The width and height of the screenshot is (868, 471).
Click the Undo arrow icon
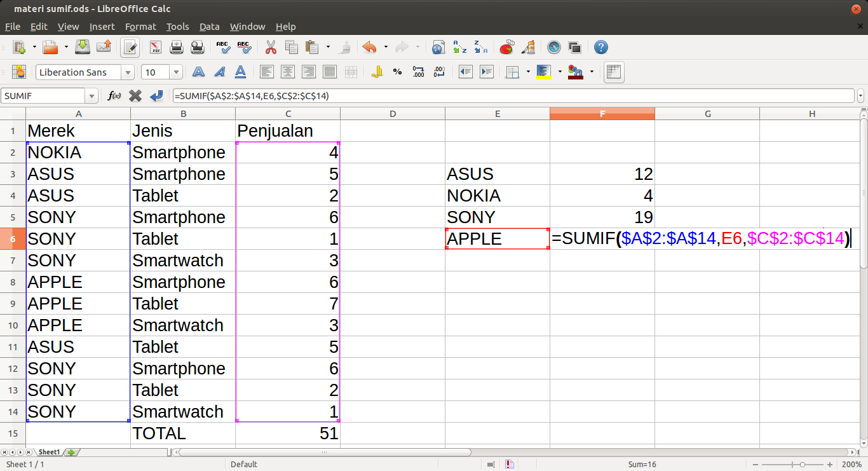pos(369,47)
